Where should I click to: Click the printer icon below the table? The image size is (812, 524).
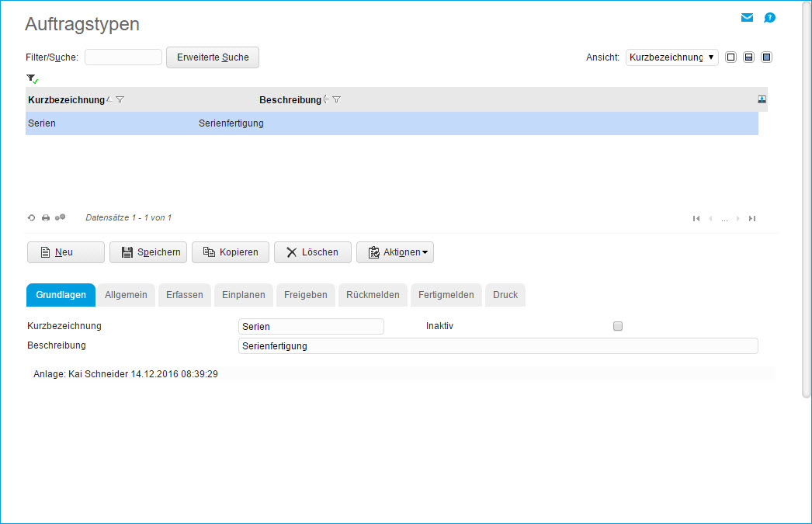(x=46, y=218)
